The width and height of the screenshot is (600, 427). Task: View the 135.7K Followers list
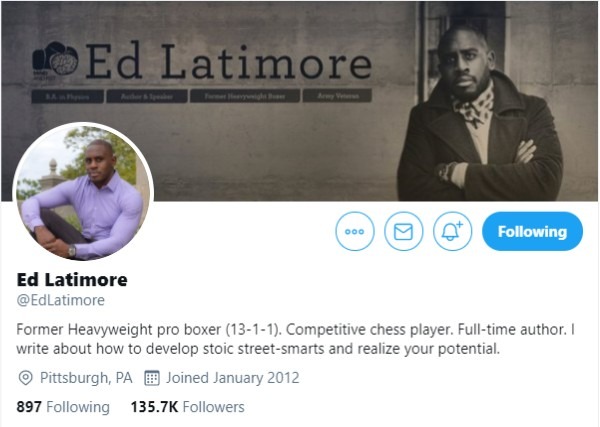point(188,407)
